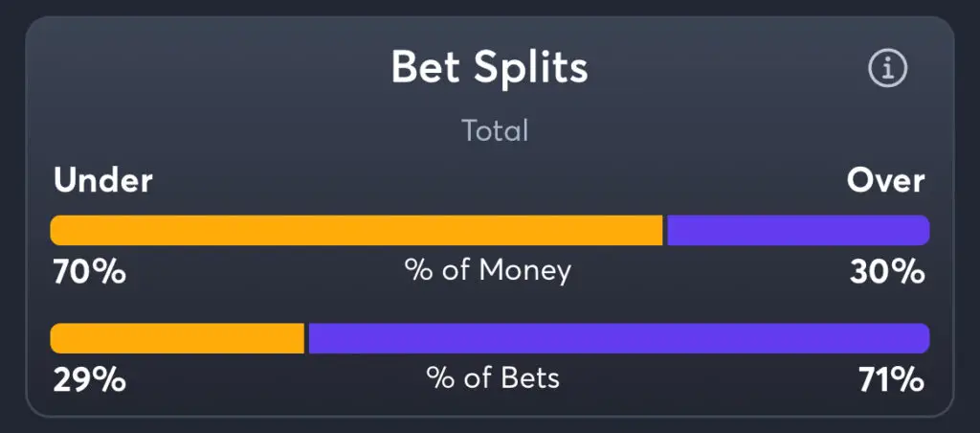Screen dimensions: 980x433
Task: Click the orange Under segment of Bets bar
Action: pyautogui.click(x=177, y=338)
